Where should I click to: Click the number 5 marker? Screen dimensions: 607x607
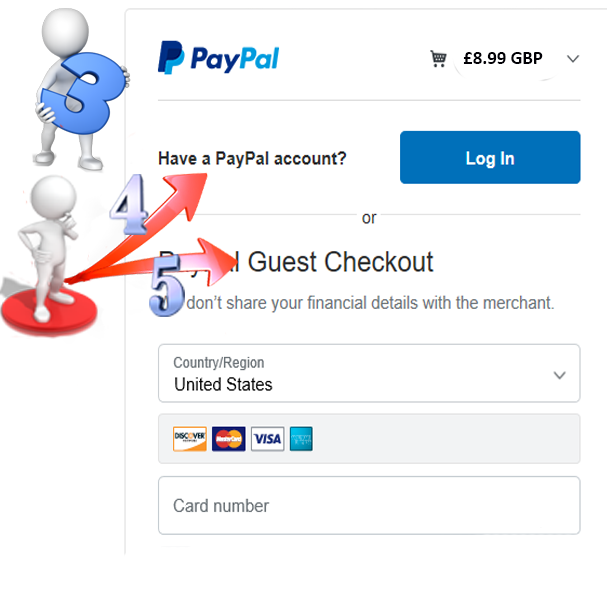point(166,285)
